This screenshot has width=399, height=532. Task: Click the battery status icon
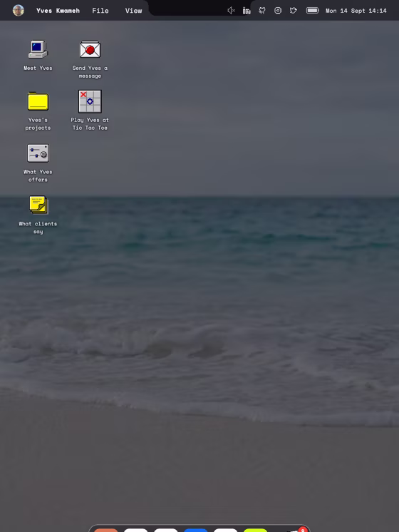click(x=312, y=11)
